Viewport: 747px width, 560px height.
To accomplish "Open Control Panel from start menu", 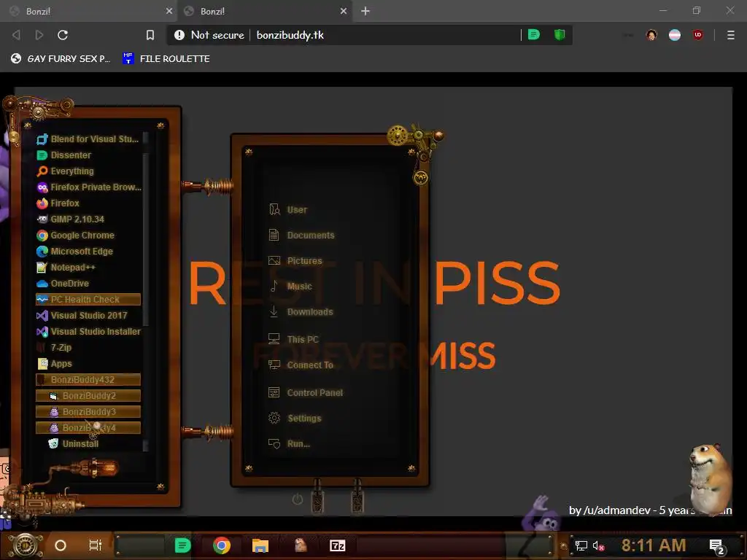I will [306, 392].
